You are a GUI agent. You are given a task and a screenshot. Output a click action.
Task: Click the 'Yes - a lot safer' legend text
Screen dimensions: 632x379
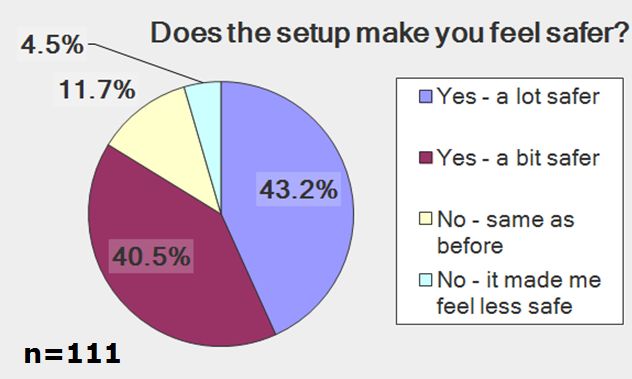tap(518, 97)
